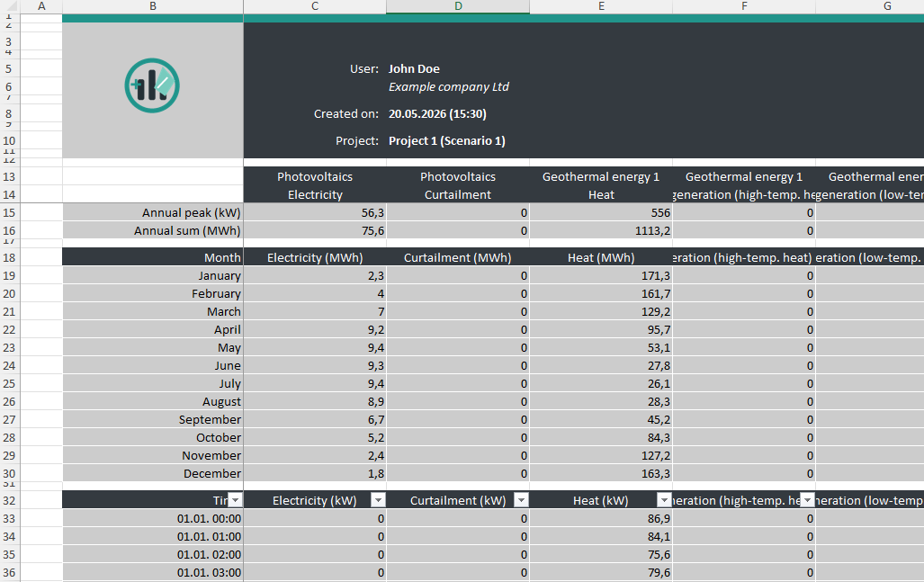Select column A header
This screenshot has height=582, width=924.
[41, 6]
